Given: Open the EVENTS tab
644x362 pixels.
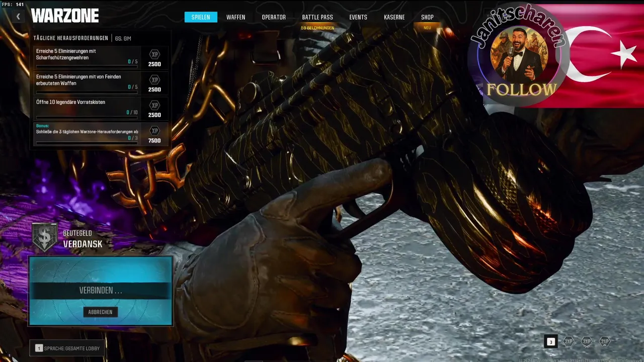Looking at the screenshot, I should tap(358, 17).
